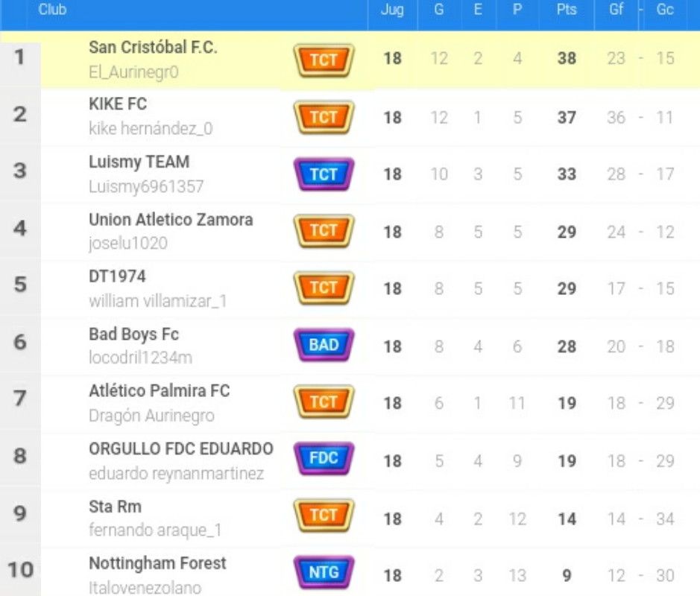
Task: Click the Gf column header
Action: [616, 10]
